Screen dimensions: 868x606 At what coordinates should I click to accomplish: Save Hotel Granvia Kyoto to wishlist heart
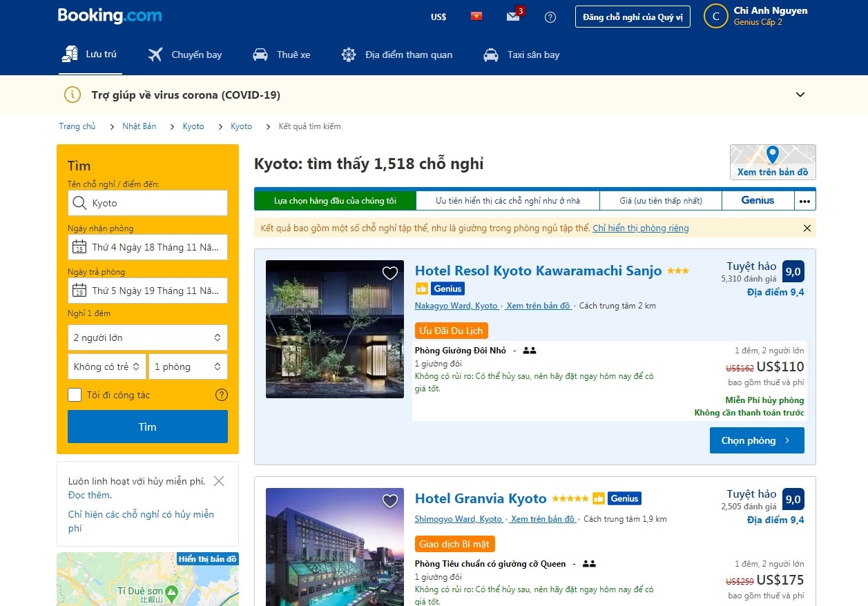(x=390, y=501)
